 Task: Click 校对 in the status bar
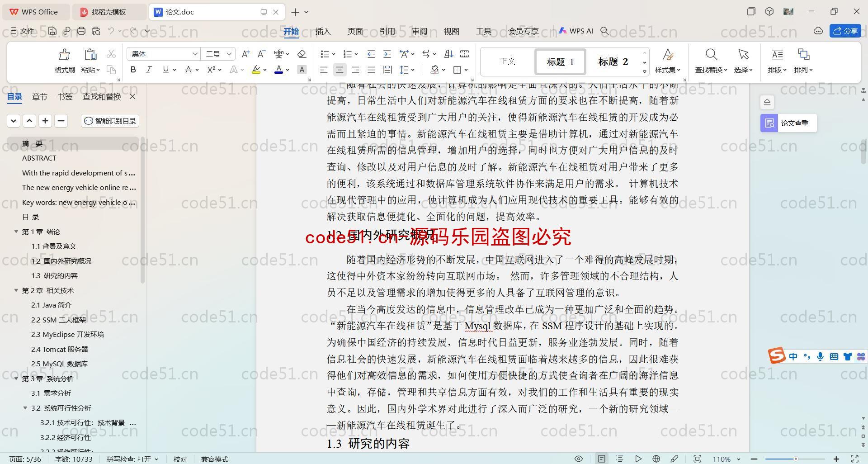tap(180, 459)
